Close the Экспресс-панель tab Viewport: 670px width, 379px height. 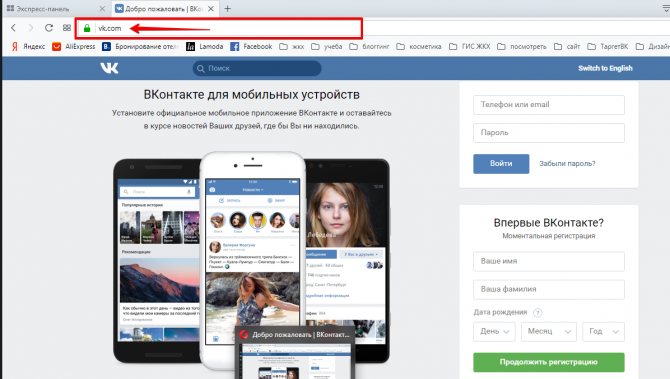(102, 9)
